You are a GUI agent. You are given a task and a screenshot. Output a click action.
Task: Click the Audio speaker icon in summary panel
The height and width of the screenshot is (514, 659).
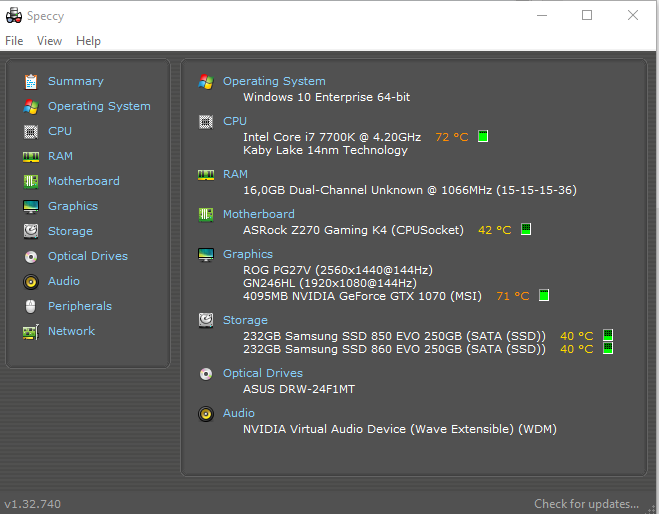pyautogui.click(x=206, y=414)
